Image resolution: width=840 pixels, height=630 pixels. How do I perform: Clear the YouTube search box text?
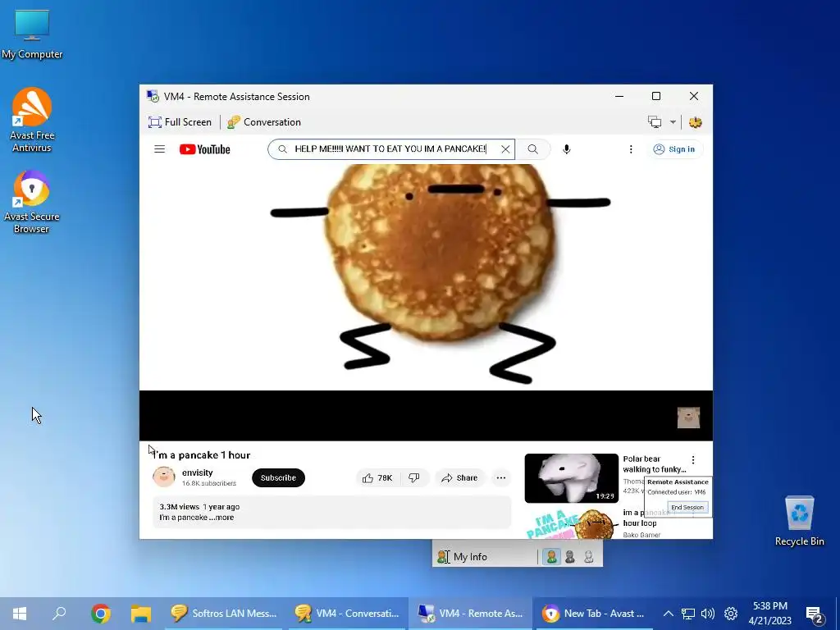click(505, 149)
